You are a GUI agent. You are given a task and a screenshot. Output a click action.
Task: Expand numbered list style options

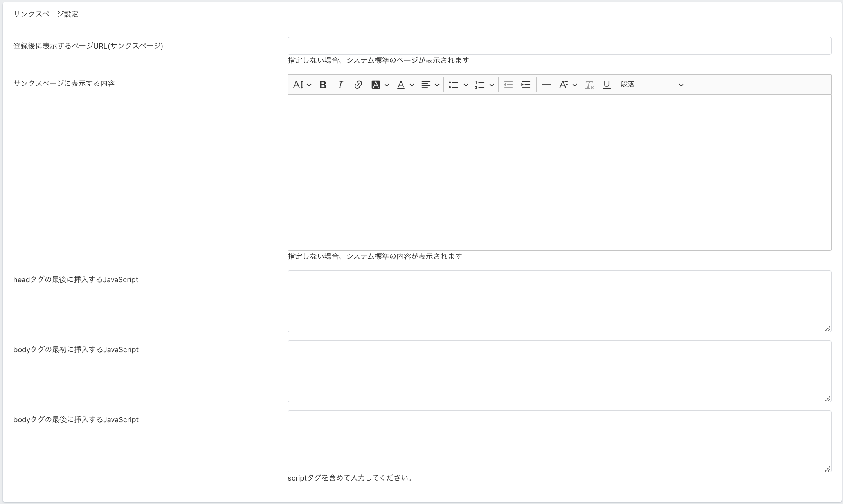[x=492, y=85]
